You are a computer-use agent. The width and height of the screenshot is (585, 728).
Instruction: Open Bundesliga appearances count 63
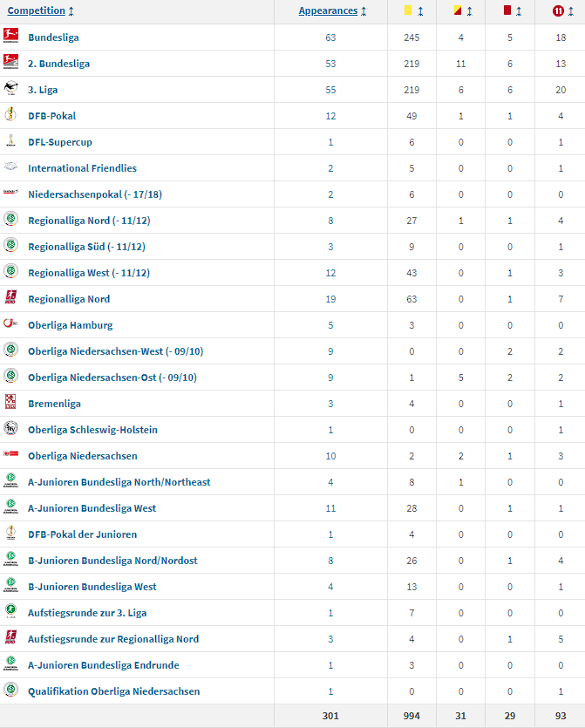[330, 37]
